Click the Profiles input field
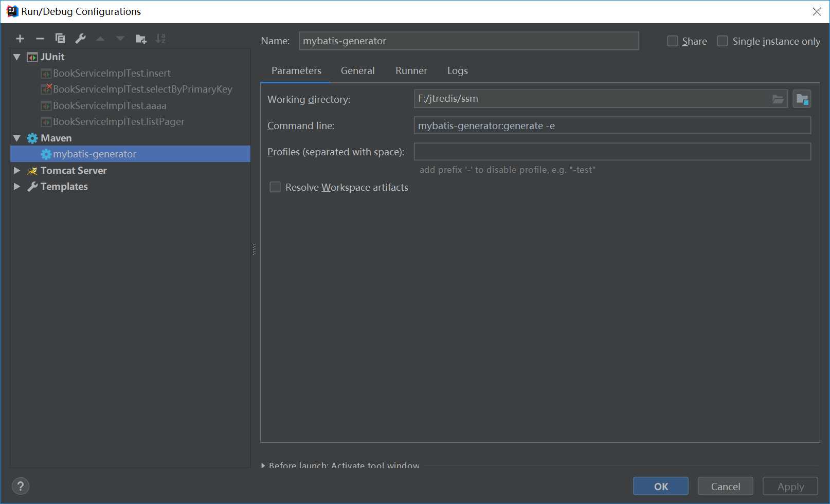The image size is (830, 504). pyautogui.click(x=612, y=152)
